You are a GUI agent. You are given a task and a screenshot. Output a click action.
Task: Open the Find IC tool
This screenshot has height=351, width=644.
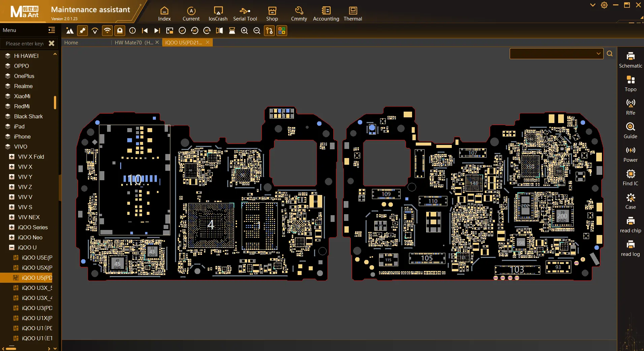tap(631, 178)
